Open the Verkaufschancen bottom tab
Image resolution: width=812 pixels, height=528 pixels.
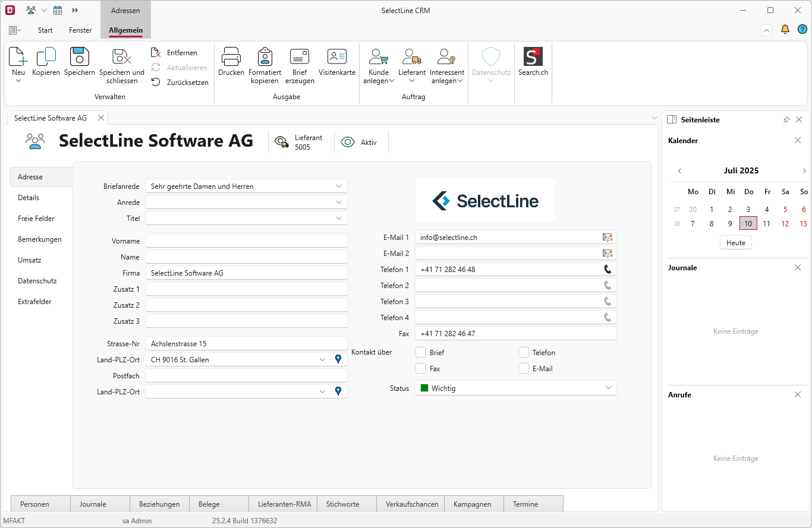pos(411,504)
